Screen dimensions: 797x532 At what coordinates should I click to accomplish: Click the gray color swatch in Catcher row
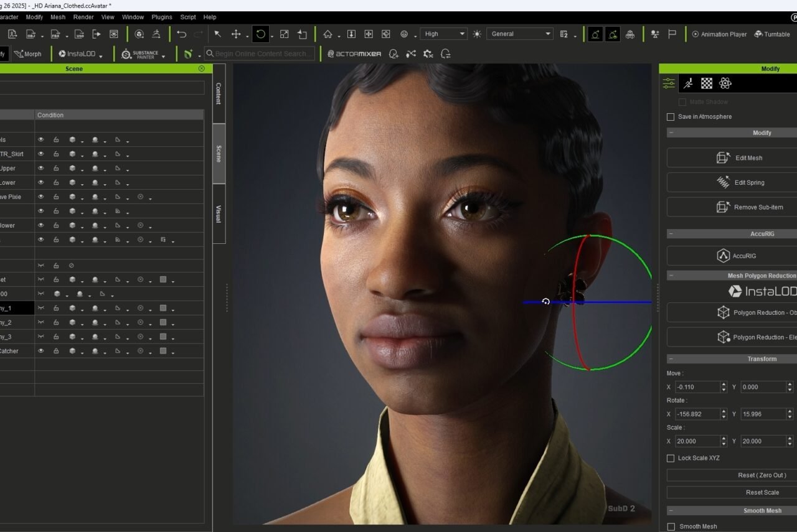coord(163,351)
